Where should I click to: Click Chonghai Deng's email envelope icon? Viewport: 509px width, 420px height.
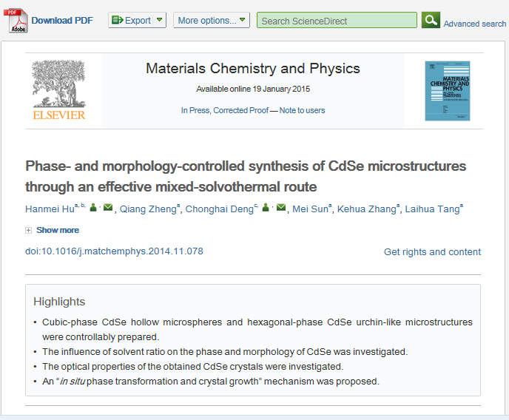pyautogui.click(x=280, y=209)
